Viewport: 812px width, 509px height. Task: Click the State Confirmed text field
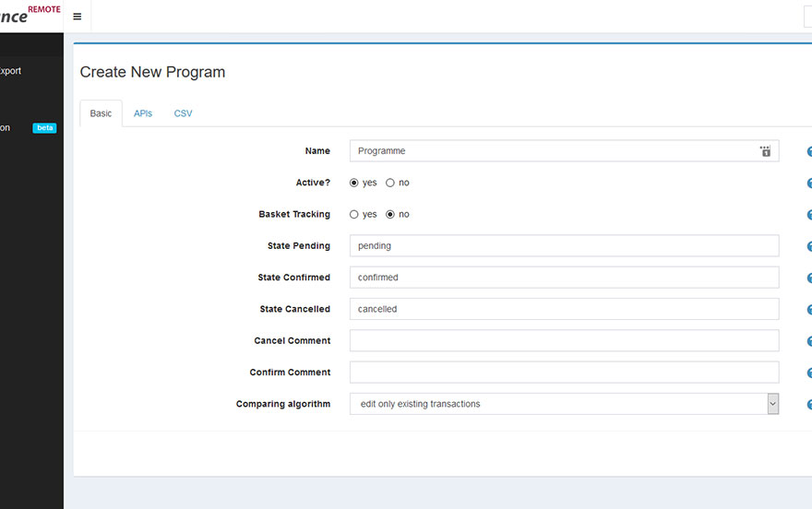563,278
